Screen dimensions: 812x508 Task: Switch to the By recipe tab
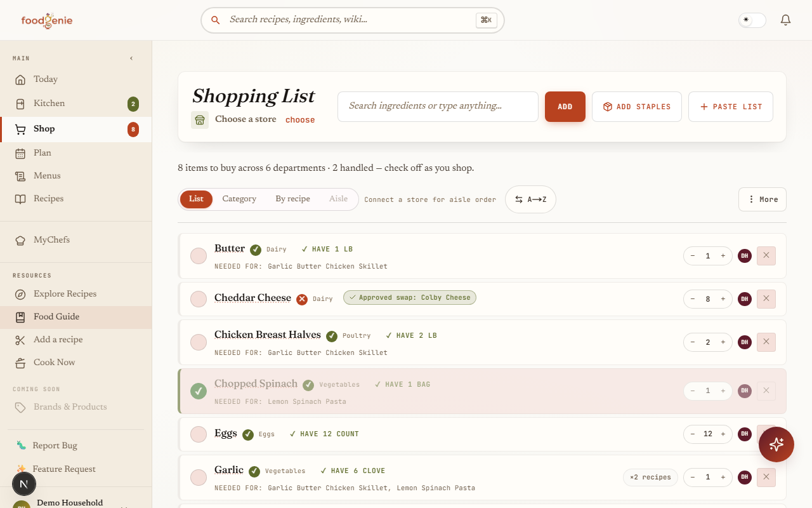pos(292,199)
